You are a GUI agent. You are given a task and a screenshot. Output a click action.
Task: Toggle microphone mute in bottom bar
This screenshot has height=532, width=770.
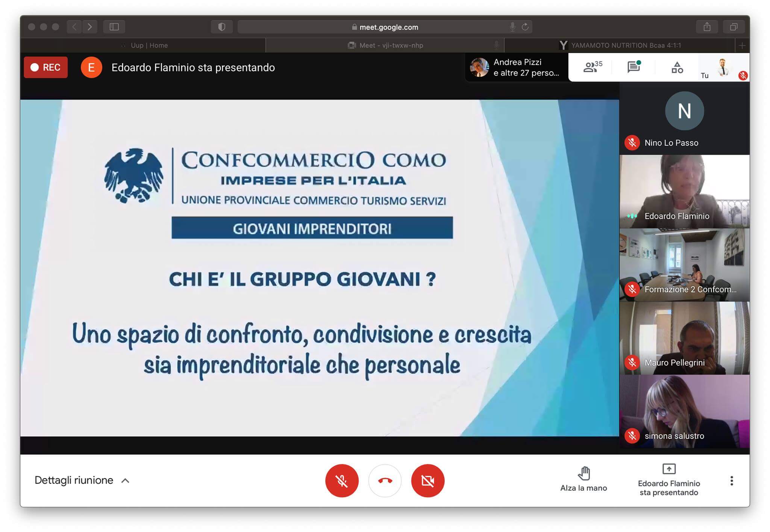coord(342,481)
